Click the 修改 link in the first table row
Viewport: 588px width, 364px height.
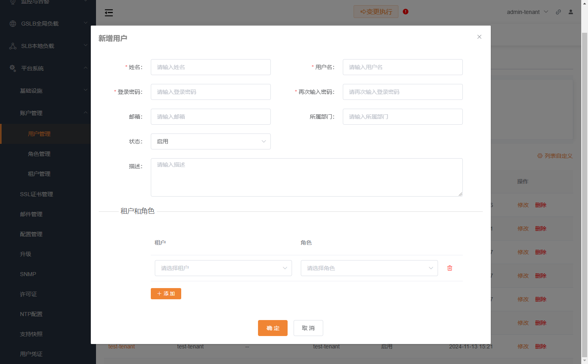523,205
